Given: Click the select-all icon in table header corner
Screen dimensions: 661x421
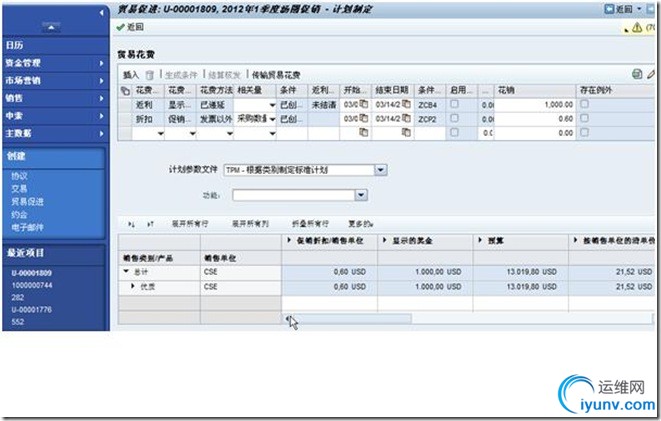Looking at the screenshot, I should (x=125, y=90).
